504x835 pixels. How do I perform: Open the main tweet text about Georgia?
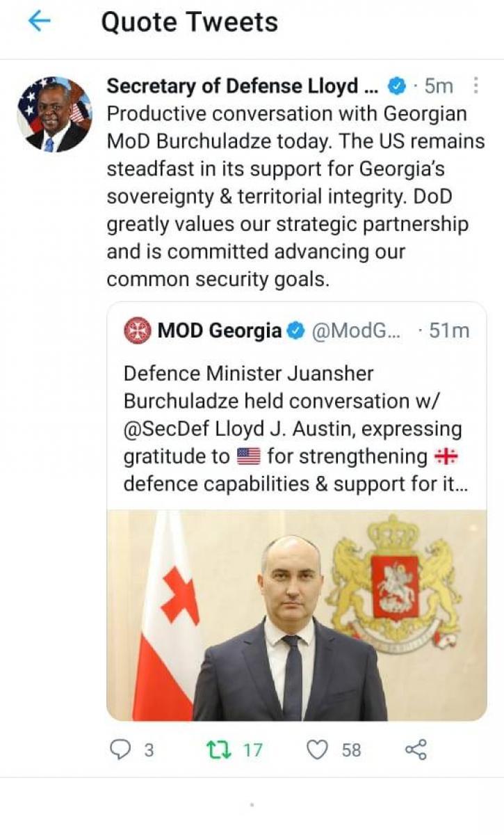[x=295, y=196]
